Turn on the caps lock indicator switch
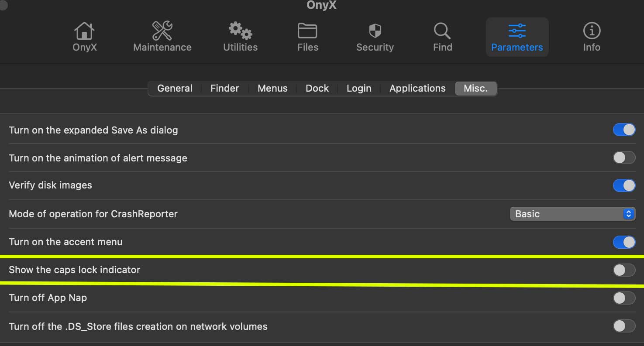Viewport: 644px width, 346px height. (x=624, y=270)
